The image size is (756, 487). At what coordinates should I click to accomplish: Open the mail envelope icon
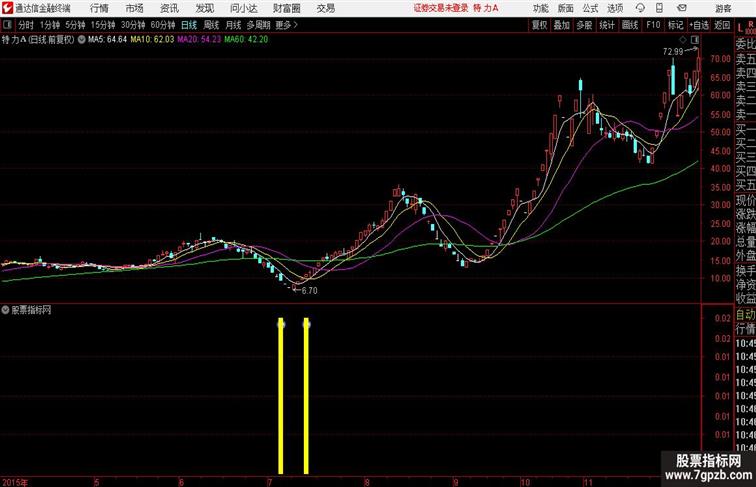pyautogui.click(x=682, y=8)
